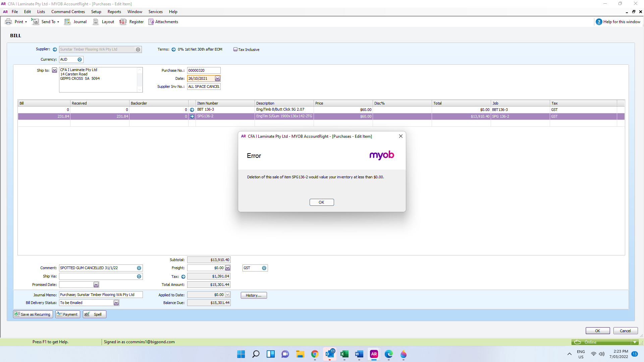This screenshot has height=362, width=644.
Task: Open Help for this window
Action: (x=618, y=22)
